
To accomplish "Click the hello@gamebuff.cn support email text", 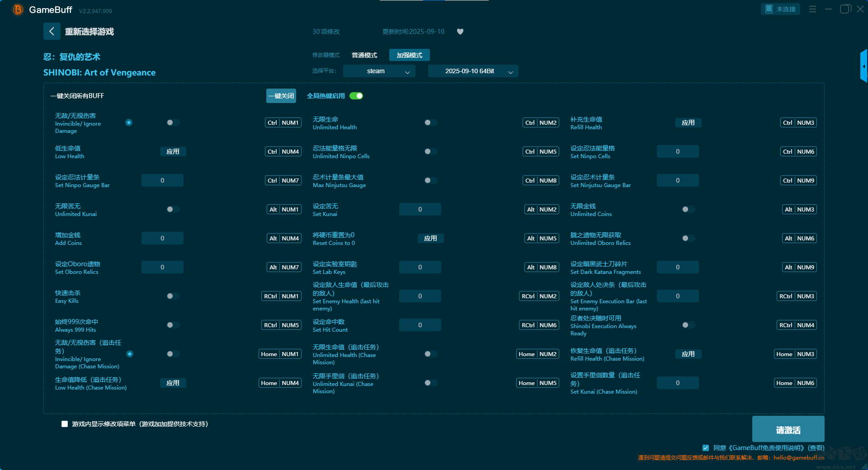I will coord(799,457).
